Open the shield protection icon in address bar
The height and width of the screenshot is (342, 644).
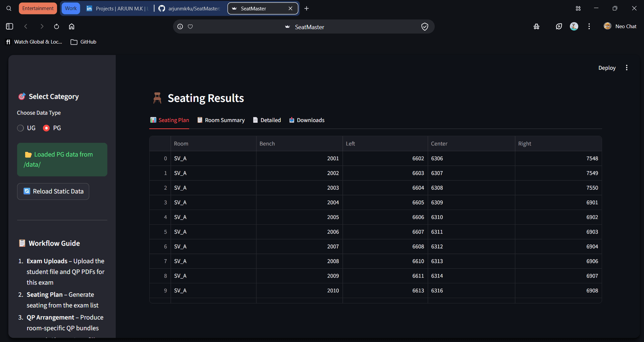click(425, 26)
